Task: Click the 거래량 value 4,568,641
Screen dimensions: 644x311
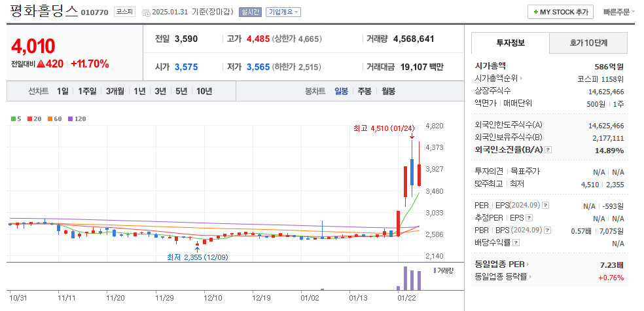Action: (x=414, y=39)
